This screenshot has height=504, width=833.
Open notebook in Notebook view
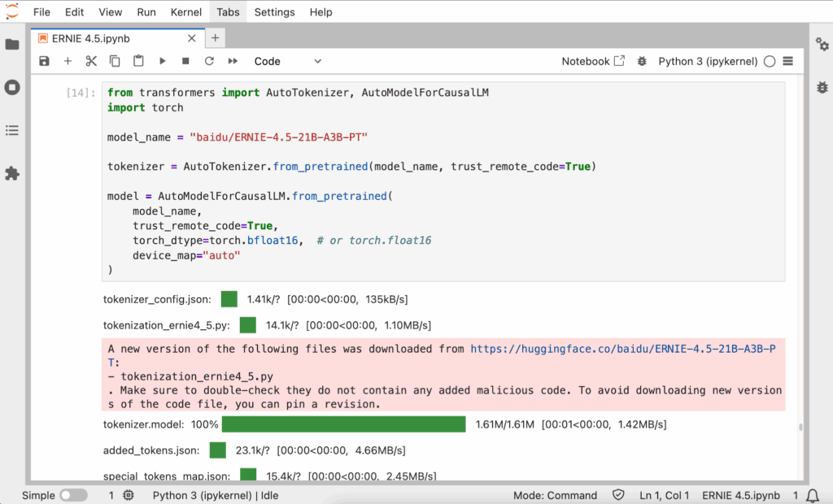[x=593, y=61]
